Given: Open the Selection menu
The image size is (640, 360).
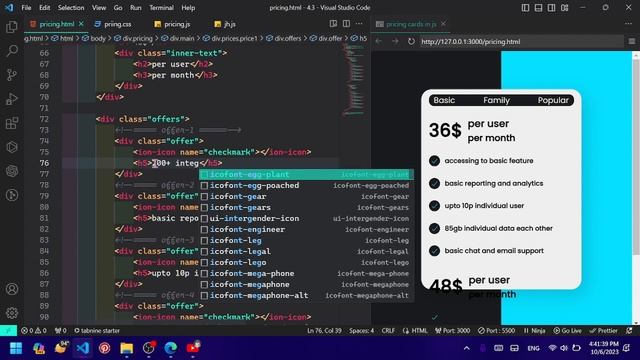Looking at the screenshot, I should pos(71,8).
